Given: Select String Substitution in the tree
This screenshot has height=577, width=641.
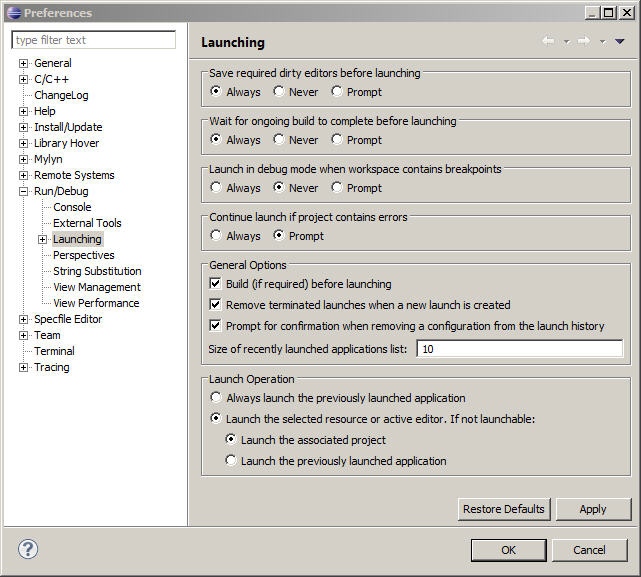Looking at the screenshot, I should [97, 271].
